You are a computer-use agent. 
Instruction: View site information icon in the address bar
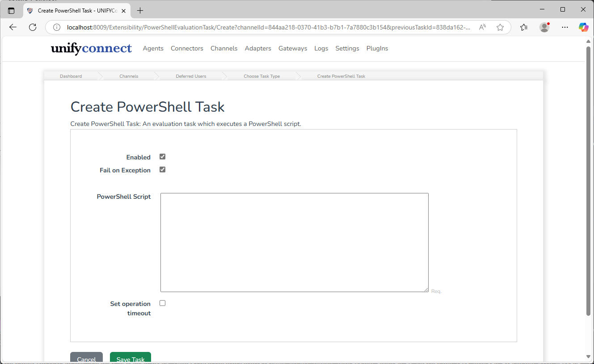[57, 27]
